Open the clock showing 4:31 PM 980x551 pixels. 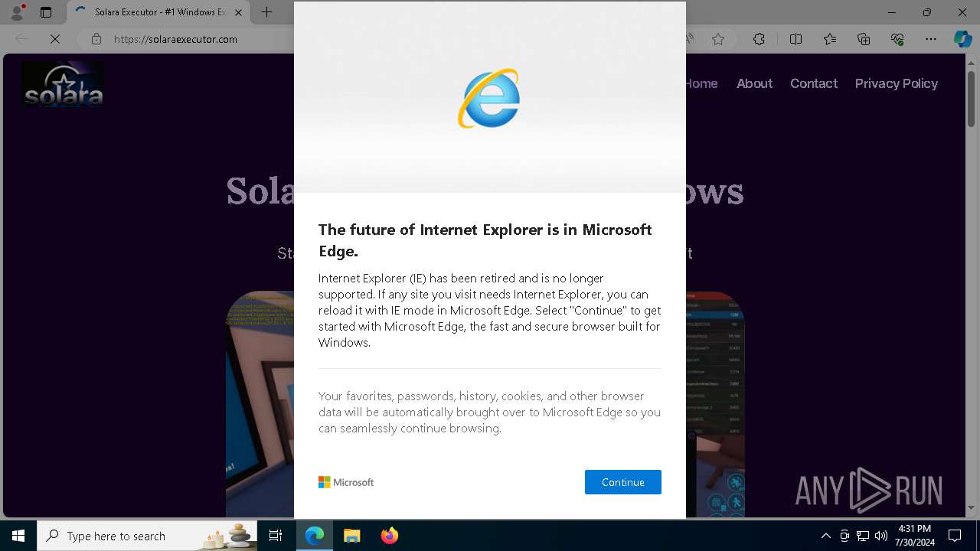coord(914,536)
